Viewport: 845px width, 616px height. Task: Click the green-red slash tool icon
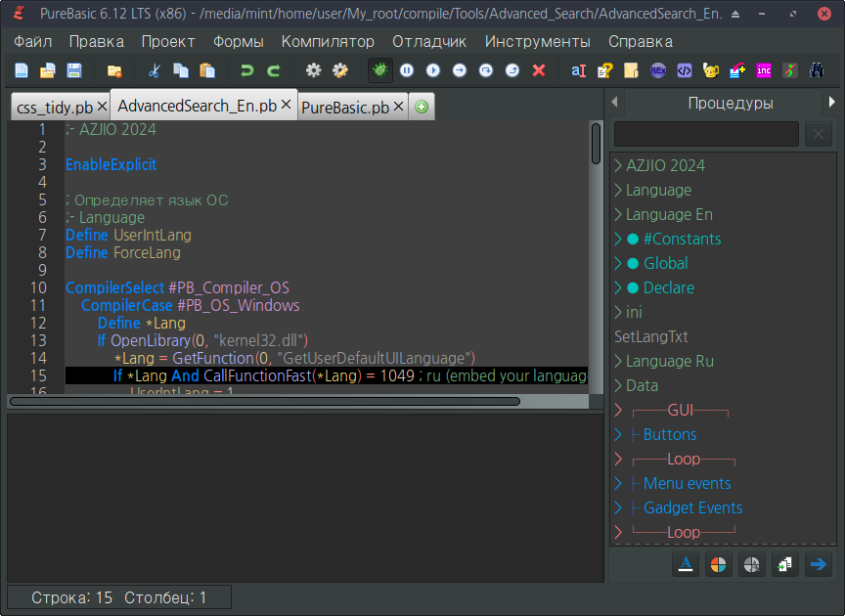pyautogui.click(x=790, y=70)
